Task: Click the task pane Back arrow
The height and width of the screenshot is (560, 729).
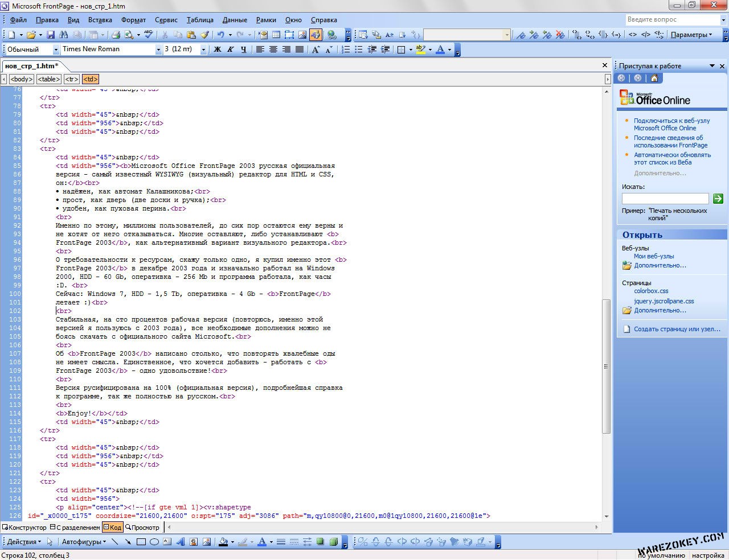Action: pyautogui.click(x=621, y=79)
